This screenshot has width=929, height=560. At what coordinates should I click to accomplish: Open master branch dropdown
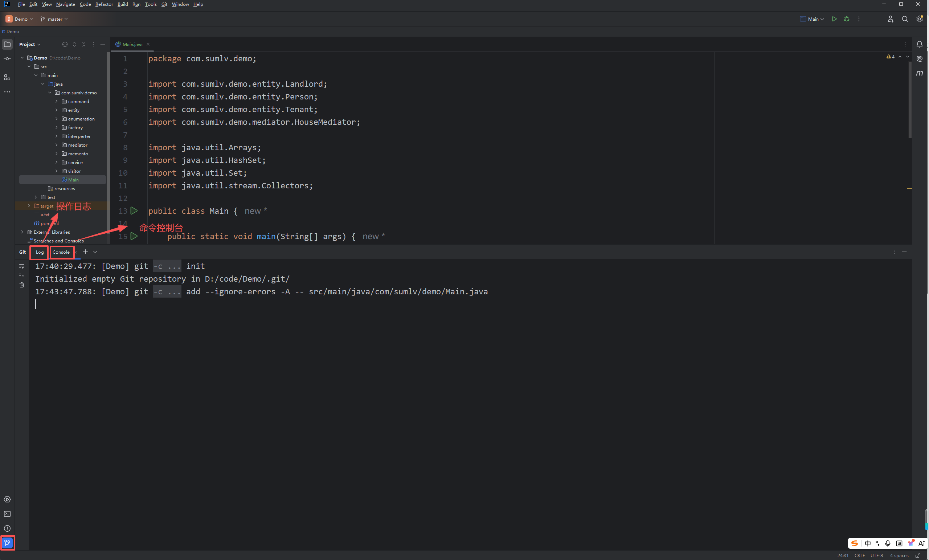point(54,19)
